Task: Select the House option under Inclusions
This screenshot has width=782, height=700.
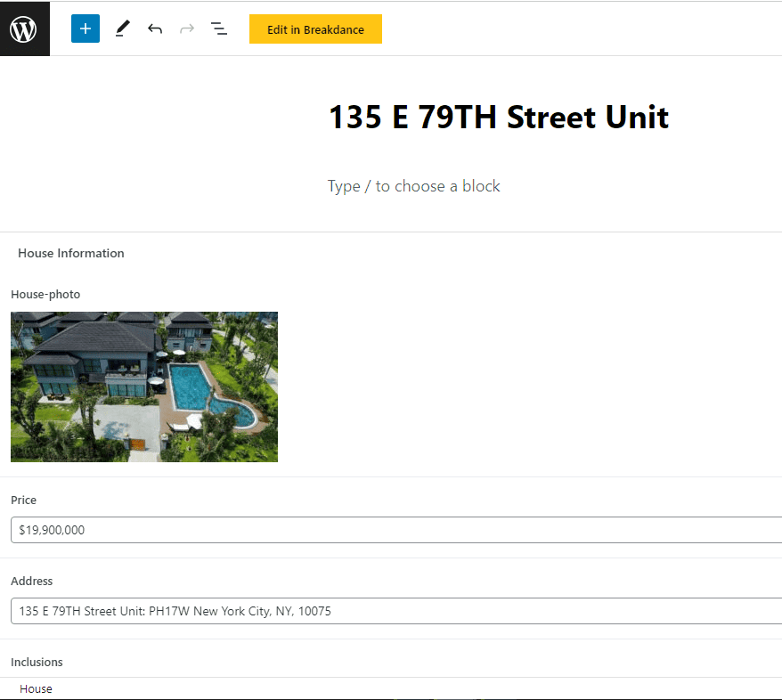Action: [x=36, y=688]
